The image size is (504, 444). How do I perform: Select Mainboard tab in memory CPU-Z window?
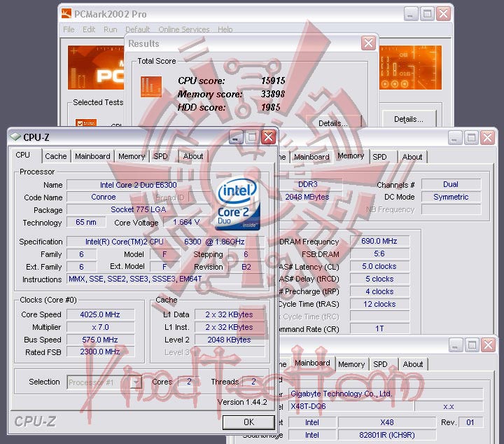click(311, 157)
